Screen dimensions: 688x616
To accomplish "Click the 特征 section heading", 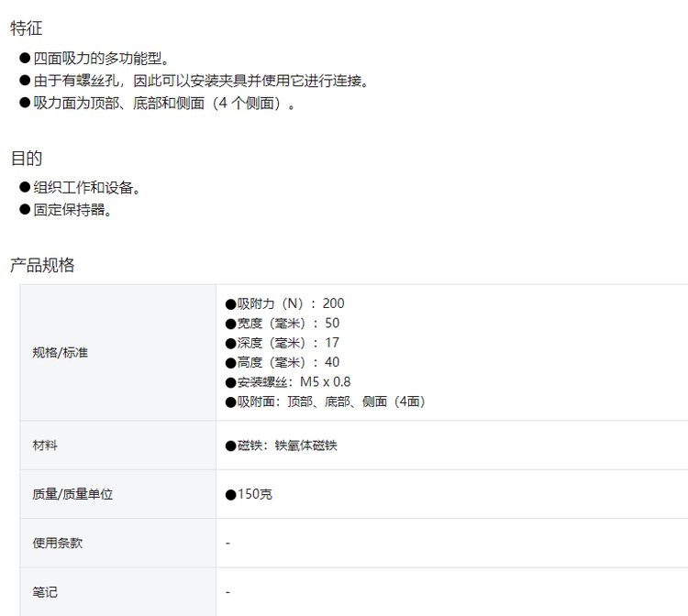I will pyautogui.click(x=27, y=29).
